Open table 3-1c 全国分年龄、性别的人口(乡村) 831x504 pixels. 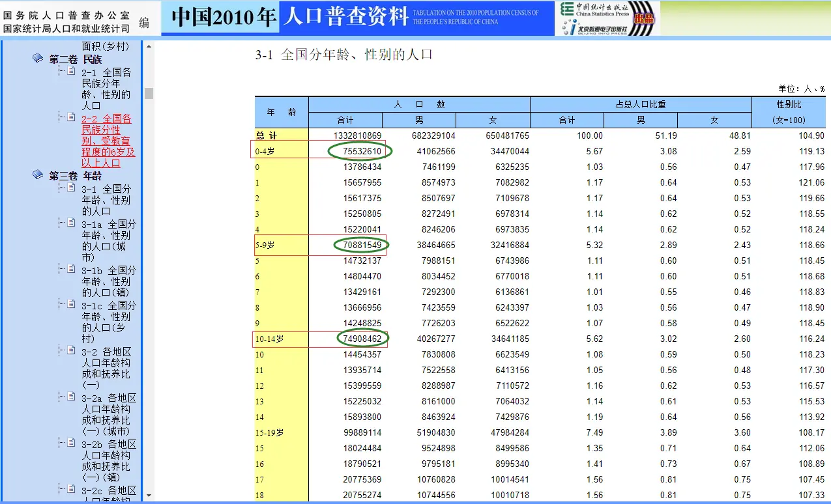point(109,322)
